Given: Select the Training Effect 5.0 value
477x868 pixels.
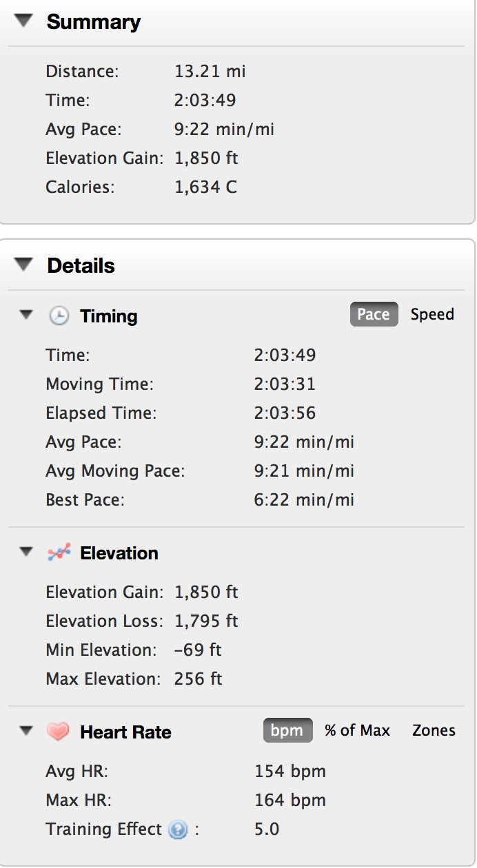Looking at the screenshot, I should [267, 829].
